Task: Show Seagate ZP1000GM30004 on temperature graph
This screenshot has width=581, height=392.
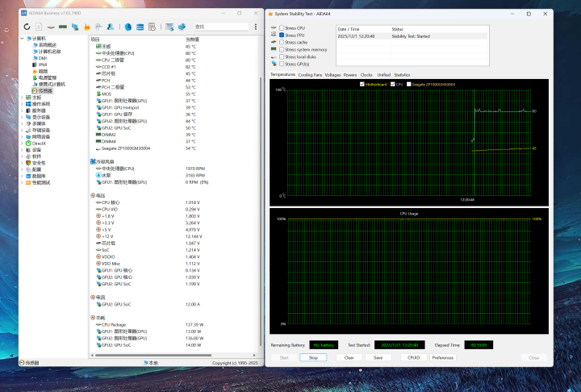Action: 410,84
